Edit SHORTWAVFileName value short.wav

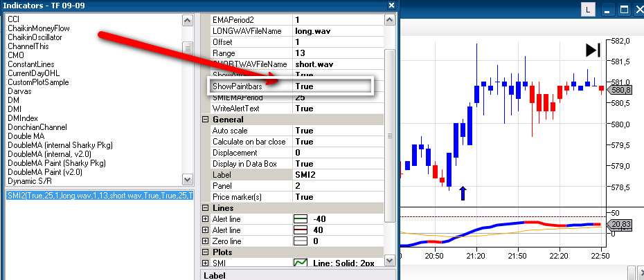pos(338,64)
